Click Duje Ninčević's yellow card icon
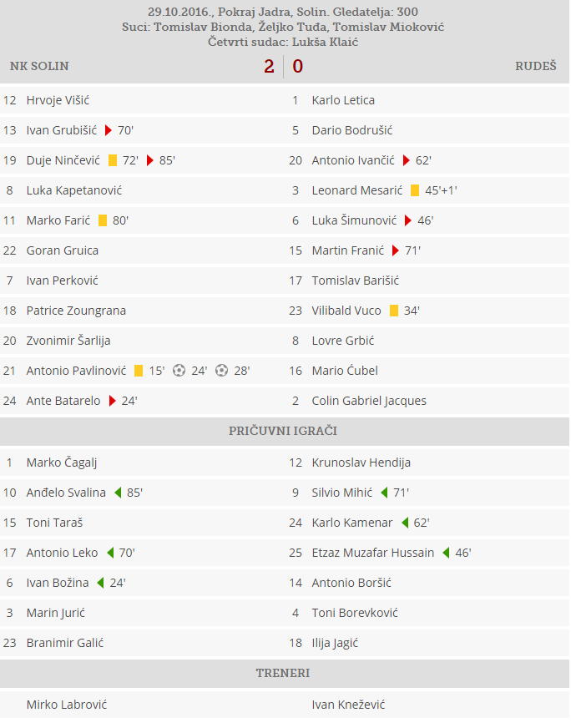Screen dimensions: 571x728 pos(112,160)
